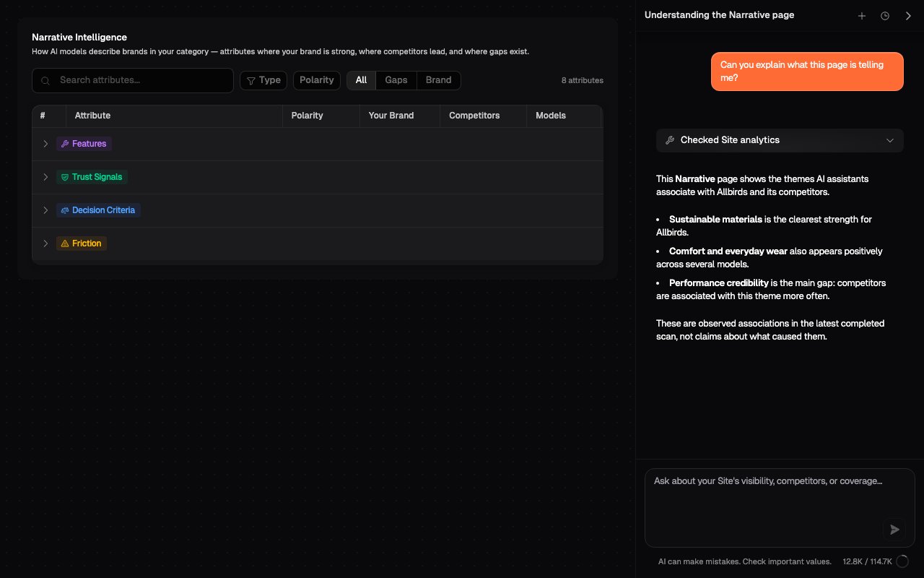Image resolution: width=924 pixels, height=578 pixels.
Task: Open the Type filter dropdown
Action: point(263,80)
